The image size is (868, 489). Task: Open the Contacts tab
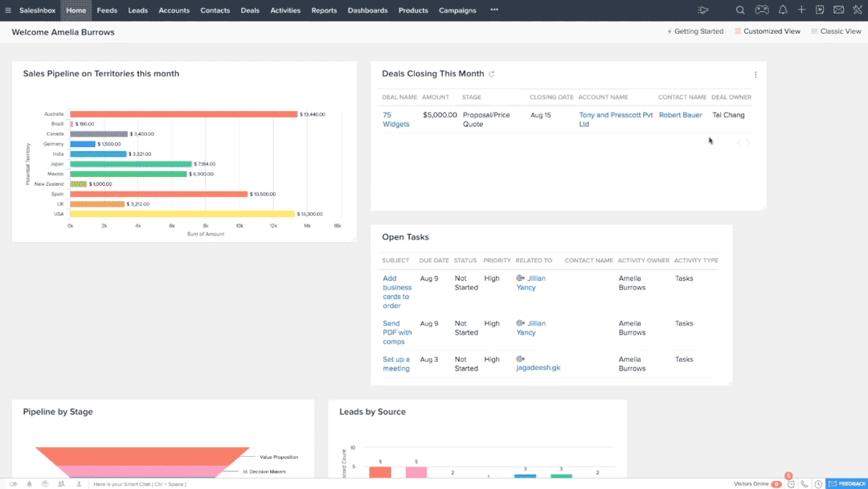[215, 10]
